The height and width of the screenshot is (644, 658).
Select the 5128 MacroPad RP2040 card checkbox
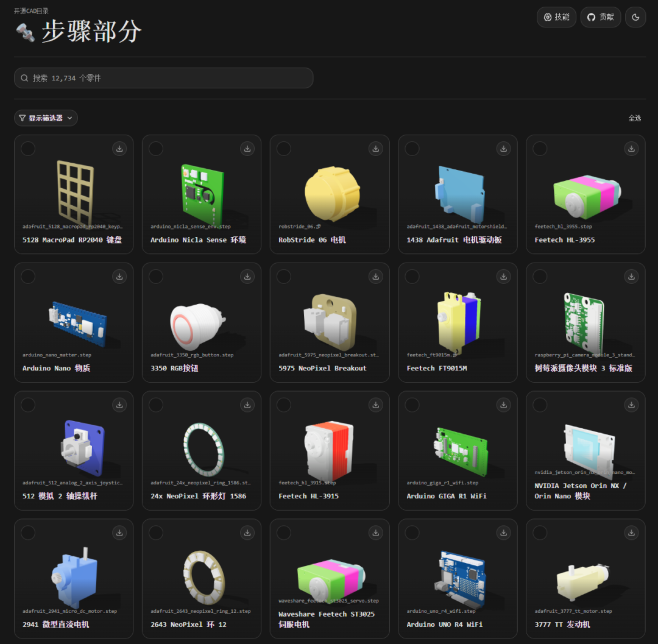tap(28, 149)
